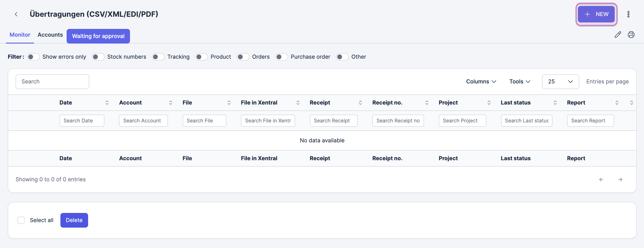The width and height of the screenshot is (644, 248).
Task: Expand the Columns dropdown
Action: 481,82
